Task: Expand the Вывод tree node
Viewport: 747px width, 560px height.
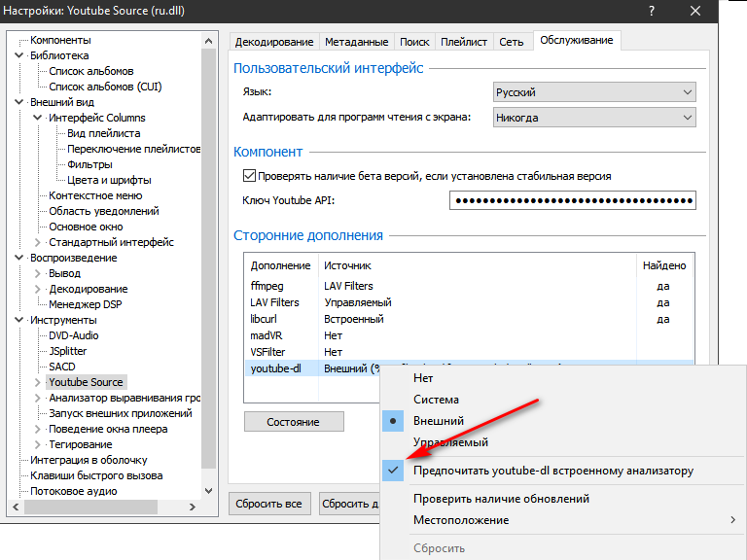Action: (x=38, y=273)
